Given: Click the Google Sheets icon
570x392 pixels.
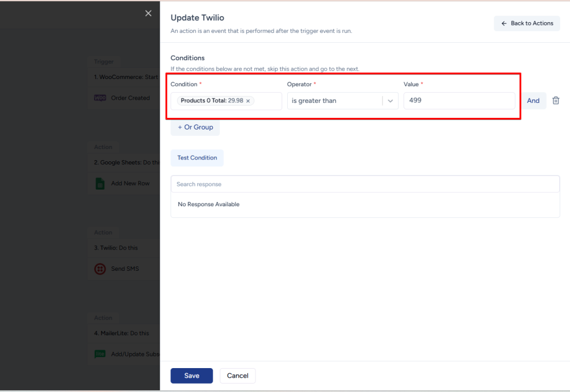Looking at the screenshot, I should (100, 183).
